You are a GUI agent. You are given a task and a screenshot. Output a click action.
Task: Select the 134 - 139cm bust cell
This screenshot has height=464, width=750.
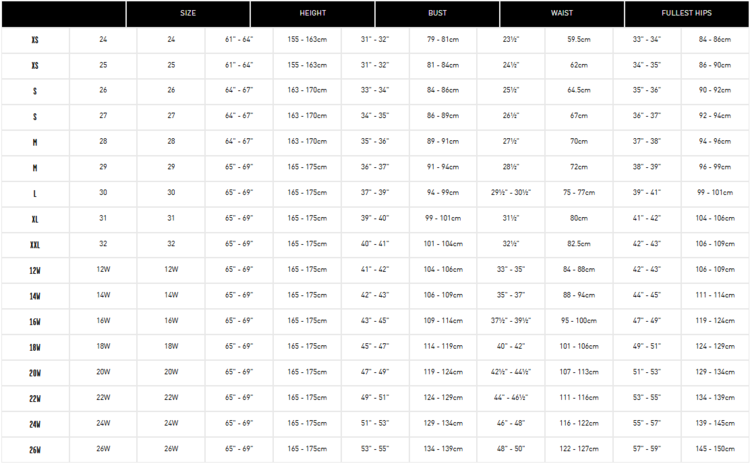[441, 448]
